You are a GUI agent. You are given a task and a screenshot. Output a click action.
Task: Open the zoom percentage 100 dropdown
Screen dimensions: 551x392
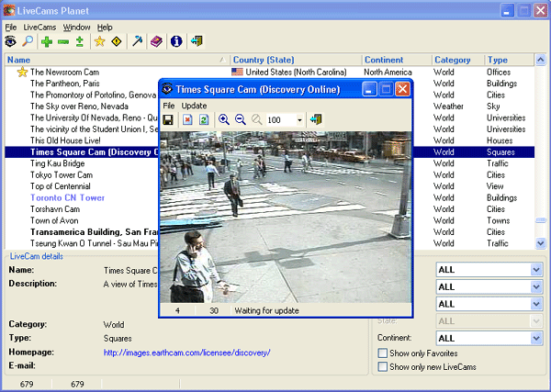(299, 120)
